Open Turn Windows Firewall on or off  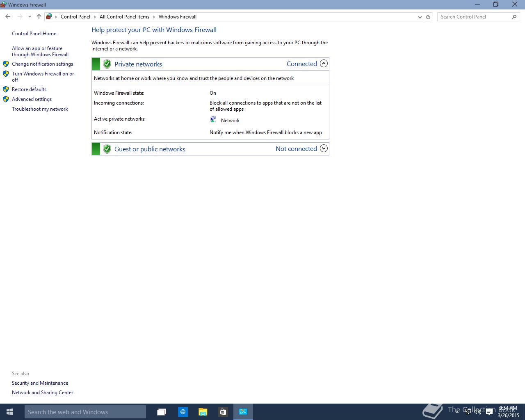tap(43, 77)
